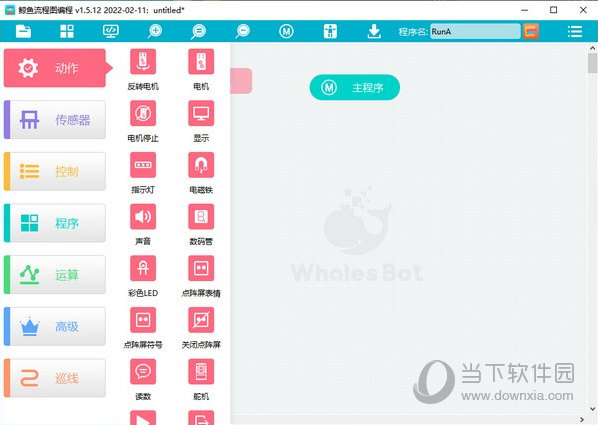Image resolution: width=598 pixels, height=425 pixels.
Task: Pick the 电磁铁 block icon
Action: point(201,165)
